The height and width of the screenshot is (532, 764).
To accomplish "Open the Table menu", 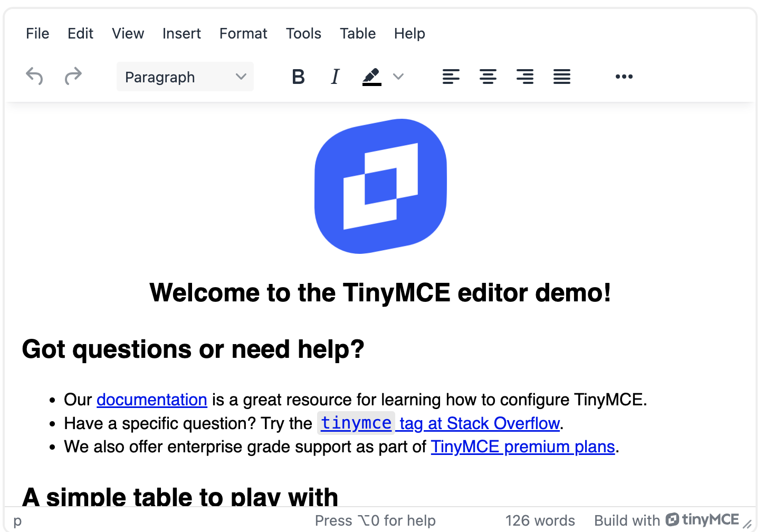I will [358, 33].
